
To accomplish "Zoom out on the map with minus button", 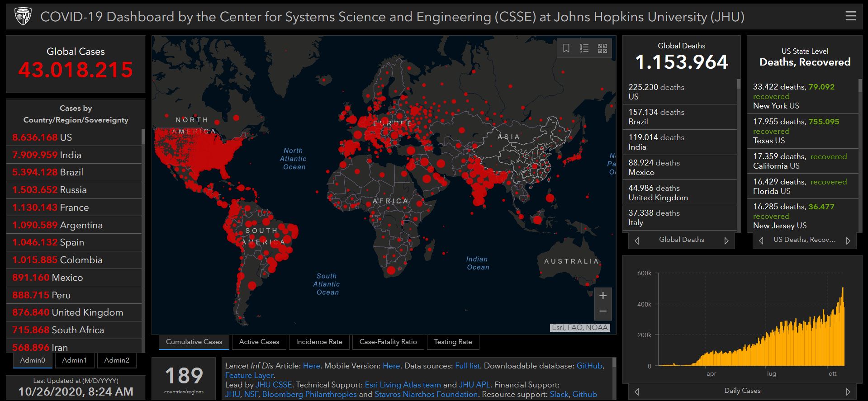I will coord(603,311).
